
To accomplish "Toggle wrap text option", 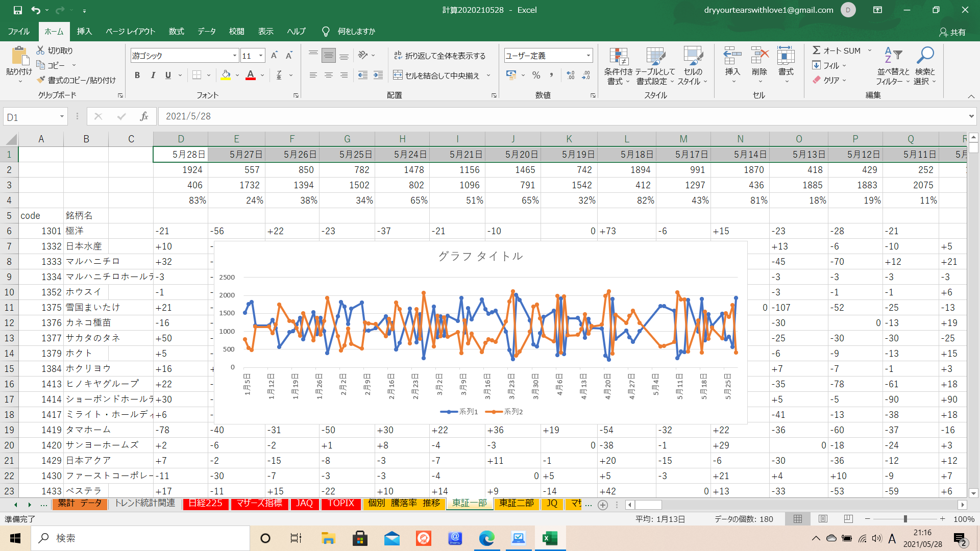I will click(440, 56).
